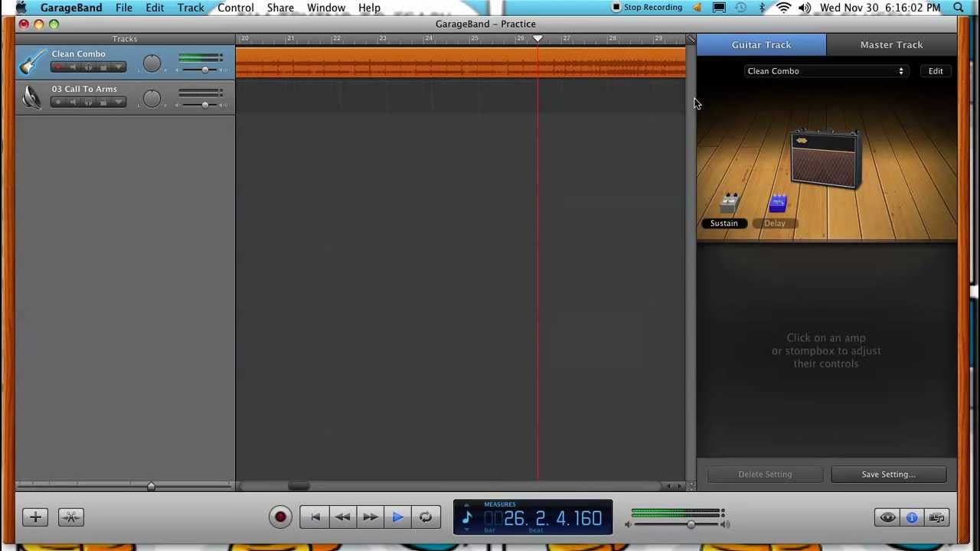Show automation for Clean Combo track

pos(119,67)
